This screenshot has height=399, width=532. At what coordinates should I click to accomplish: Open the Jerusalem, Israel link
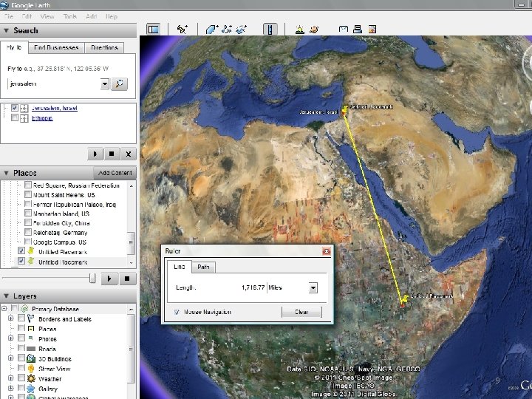click(54, 108)
